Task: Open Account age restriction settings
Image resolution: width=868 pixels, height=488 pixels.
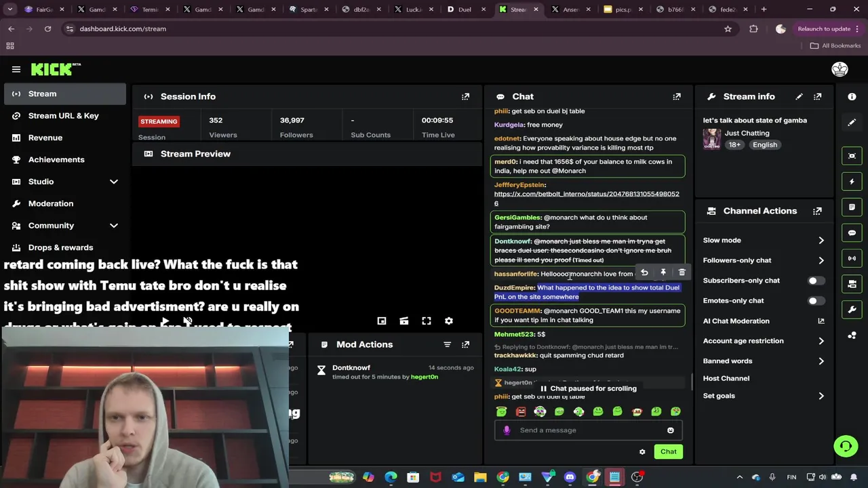Action: click(764, 341)
